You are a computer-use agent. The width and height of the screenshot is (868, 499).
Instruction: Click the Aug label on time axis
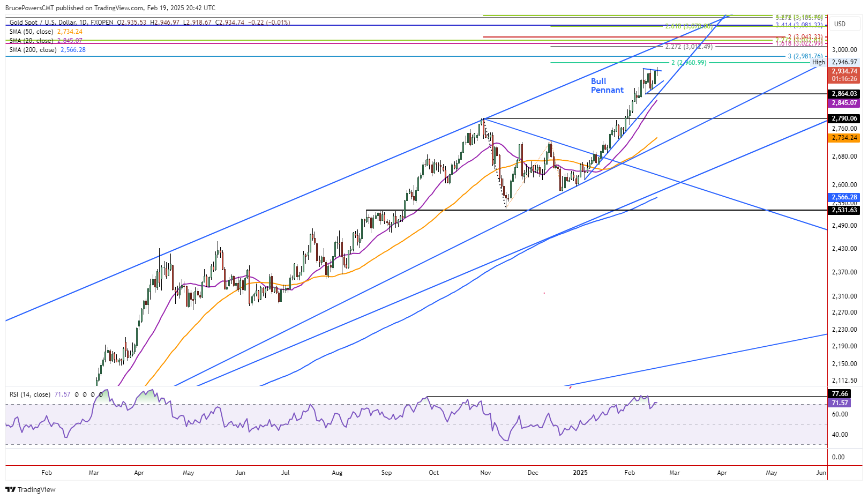[337, 473]
